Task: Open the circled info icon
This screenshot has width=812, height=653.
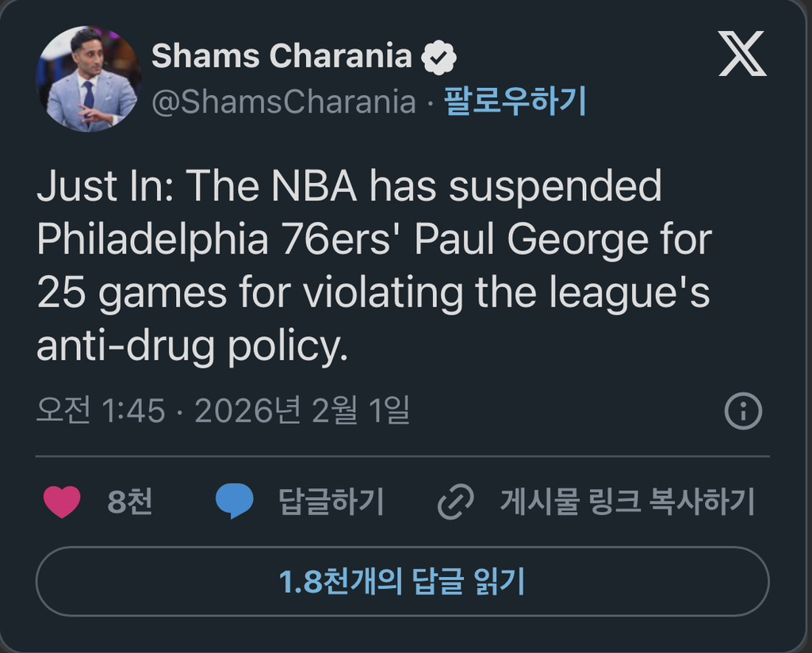Action: coord(743,411)
